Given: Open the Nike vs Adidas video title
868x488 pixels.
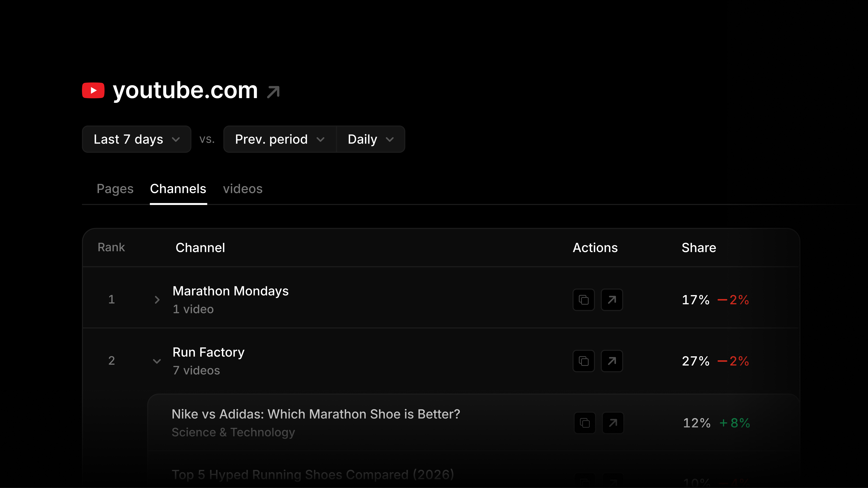Looking at the screenshot, I should coord(316,414).
